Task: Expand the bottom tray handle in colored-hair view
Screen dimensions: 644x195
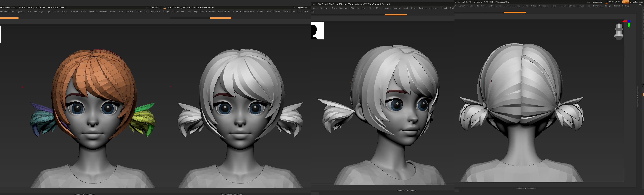Action: [x=84, y=194]
